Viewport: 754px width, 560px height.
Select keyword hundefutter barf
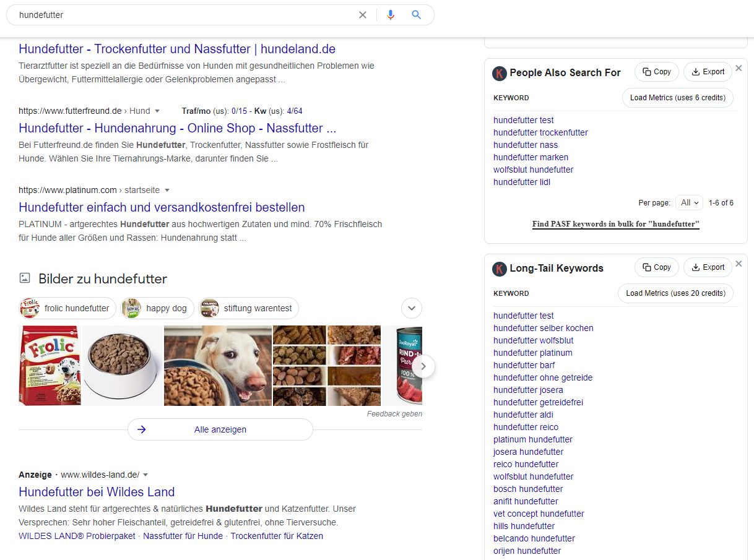pyautogui.click(x=524, y=365)
